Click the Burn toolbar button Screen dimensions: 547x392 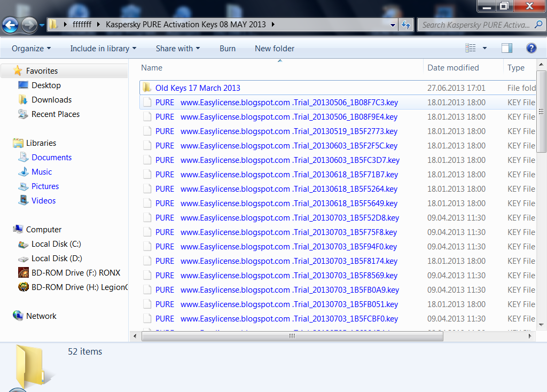[x=228, y=49]
